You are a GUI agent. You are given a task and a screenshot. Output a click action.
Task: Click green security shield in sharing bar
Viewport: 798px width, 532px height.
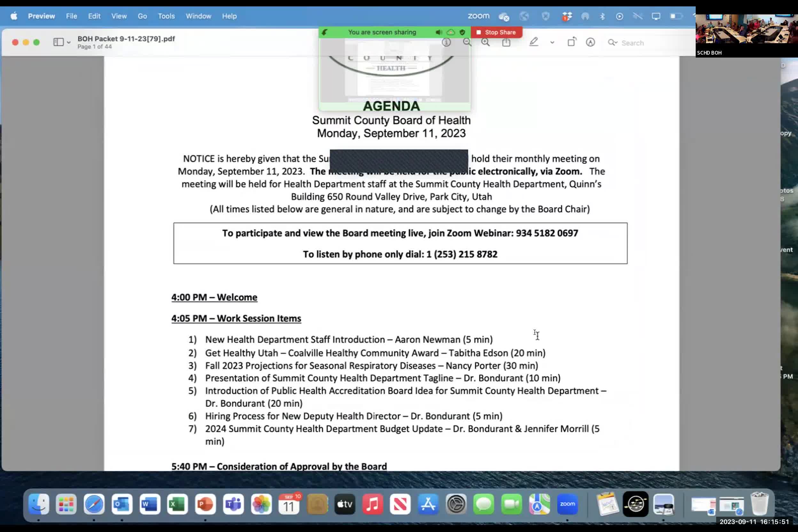point(462,32)
